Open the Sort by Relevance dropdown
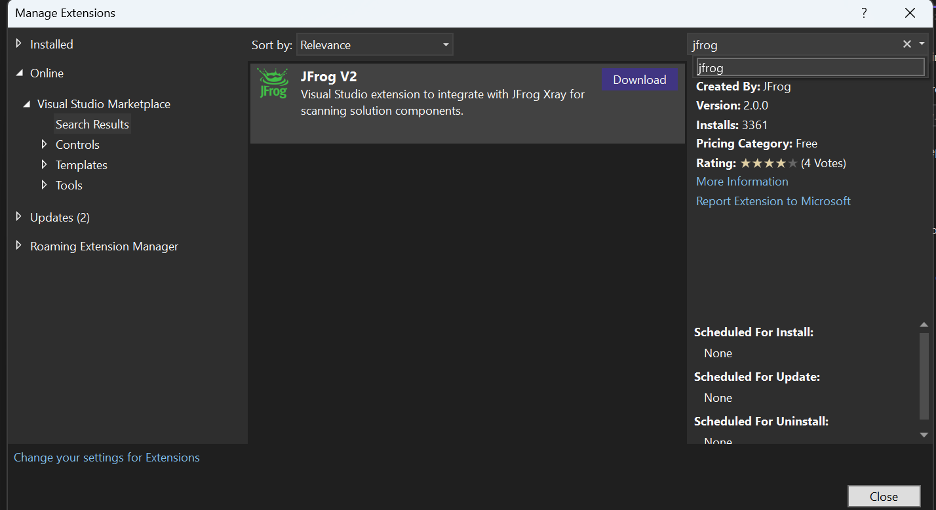936x510 pixels. tap(375, 45)
